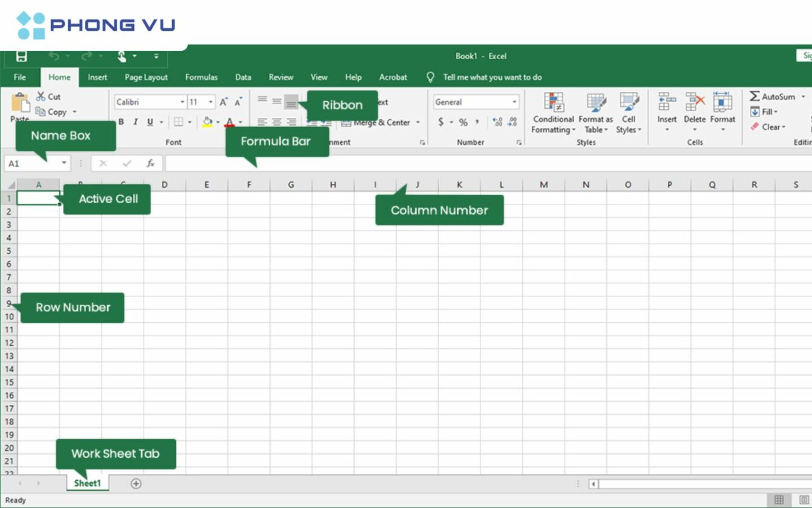Click the Paste clipboard icon
The width and height of the screenshot is (812, 508).
click(x=20, y=103)
